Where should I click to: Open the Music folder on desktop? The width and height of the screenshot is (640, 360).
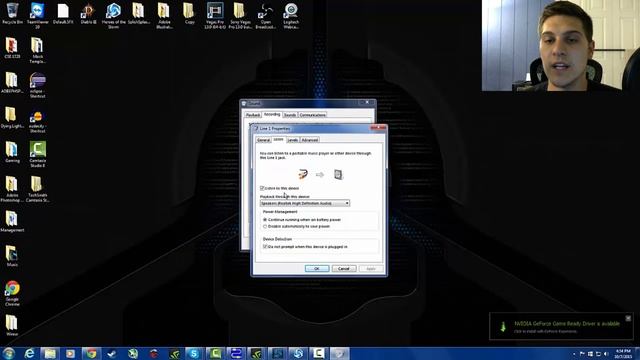12,256
